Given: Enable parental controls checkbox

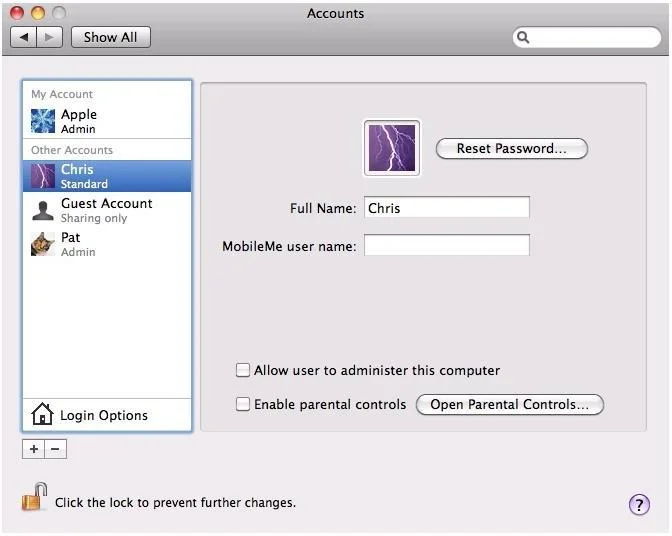Looking at the screenshot, I should coord(243,404).
